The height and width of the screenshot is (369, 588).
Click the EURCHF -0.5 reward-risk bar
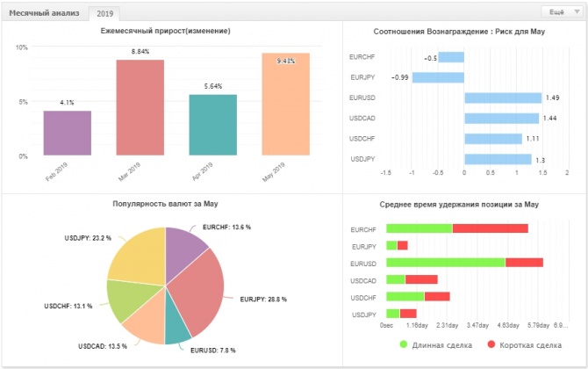451,57
